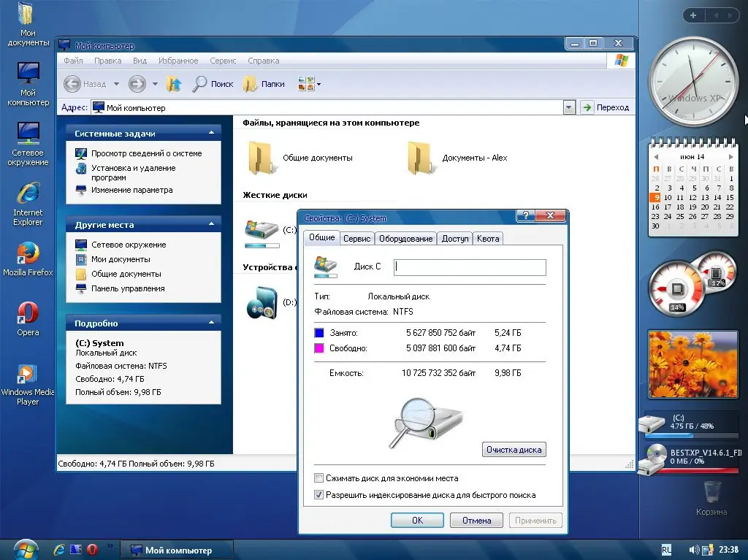Open the Вид menu
The image size is (748, 560).
pyautogui.click(x=140, y=61)
